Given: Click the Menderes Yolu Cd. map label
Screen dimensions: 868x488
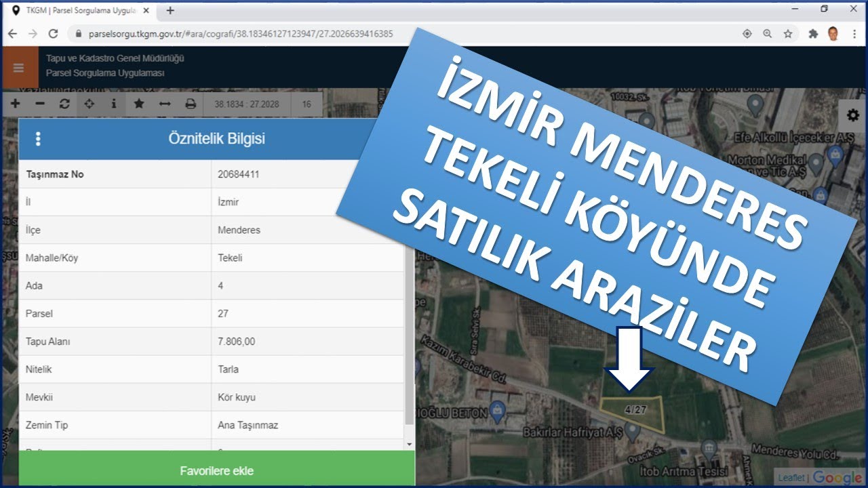Looking at the screenshot, I should (x=795, y=451).
